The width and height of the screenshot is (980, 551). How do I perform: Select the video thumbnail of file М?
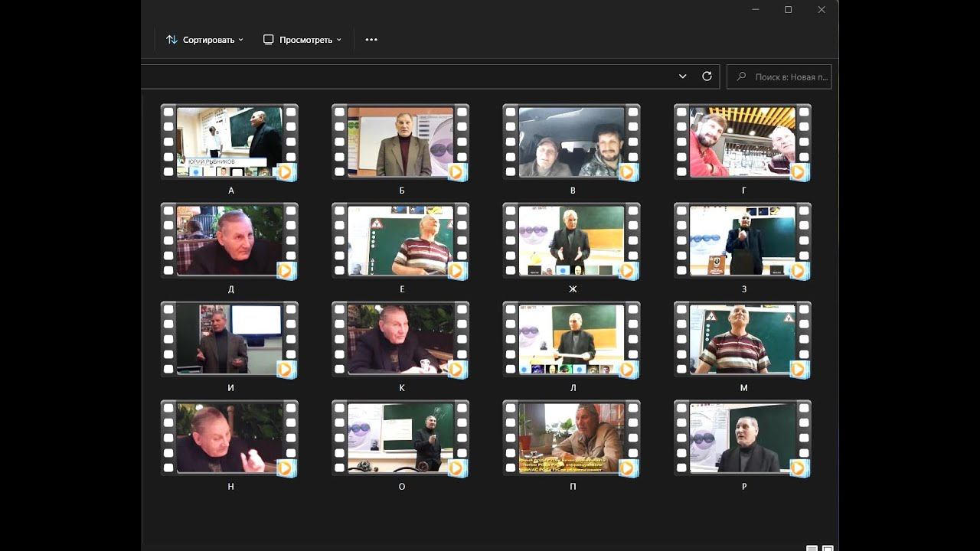[743, 340]
